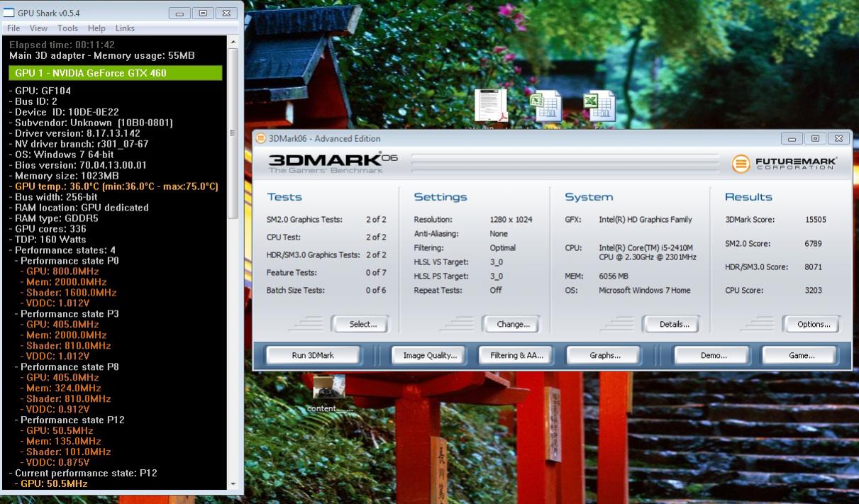Viewport: 859px width, 504px height.
Task: Open the Links menu in GPU Shark
Action: point(125,28)
